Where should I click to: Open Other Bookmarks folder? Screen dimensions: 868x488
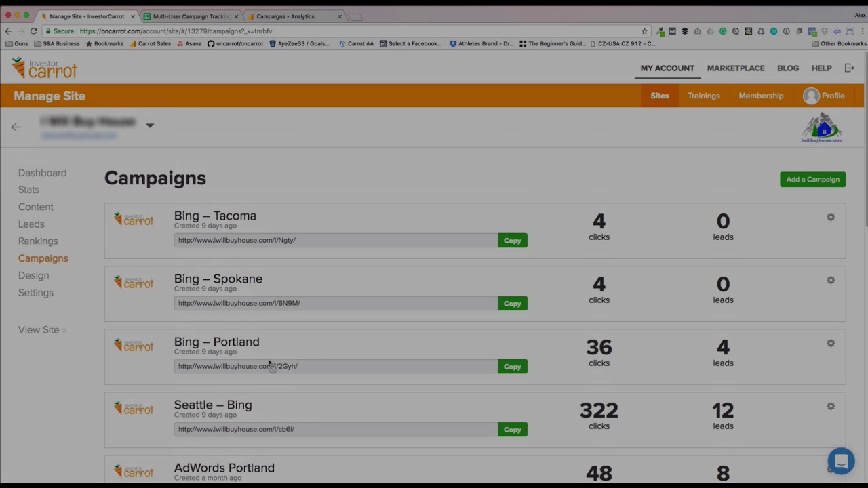tap(839, 43)
